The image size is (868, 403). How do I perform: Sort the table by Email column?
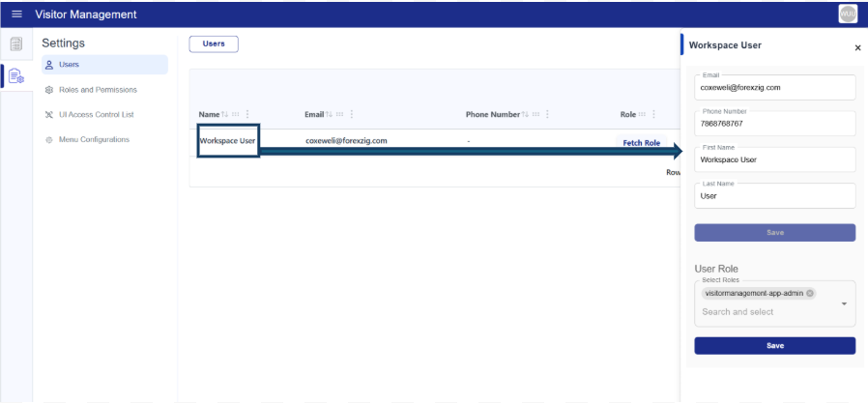click(330, 114)
